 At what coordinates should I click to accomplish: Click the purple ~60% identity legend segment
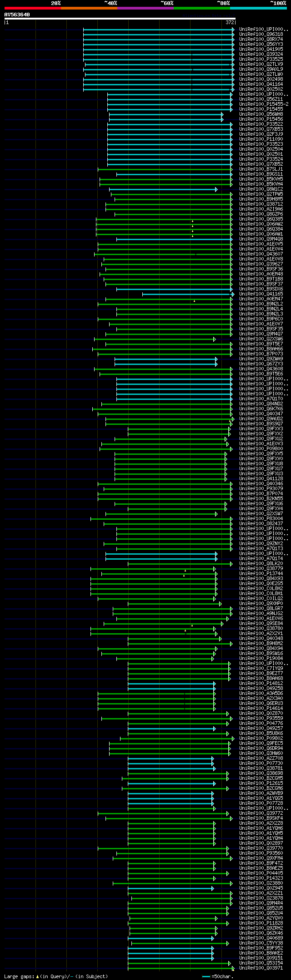coord(145,8)
